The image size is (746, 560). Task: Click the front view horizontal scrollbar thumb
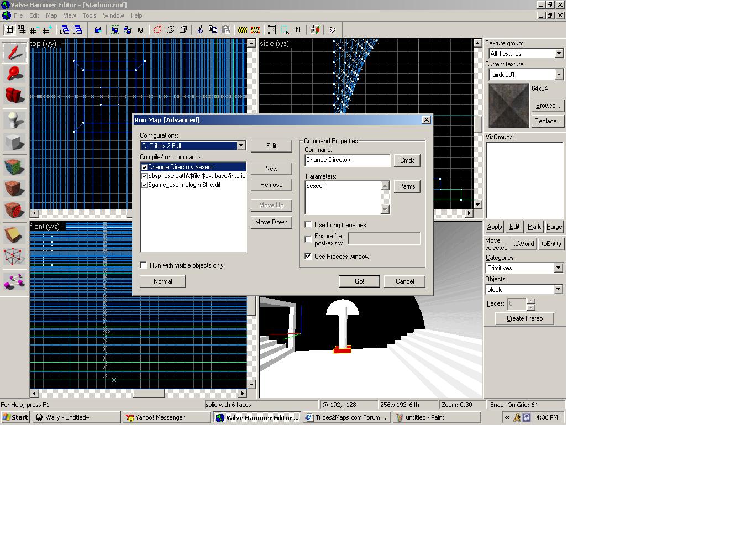(149, 394)
